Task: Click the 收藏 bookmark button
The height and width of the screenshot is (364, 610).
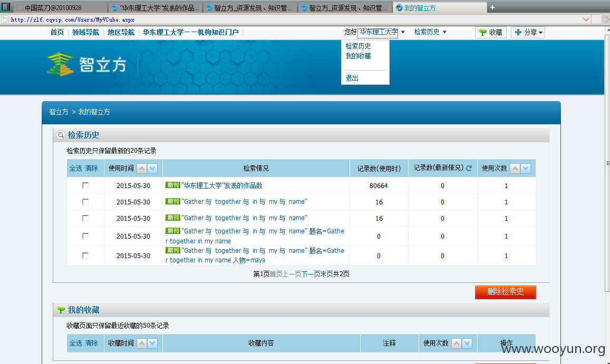Action: point(490,32)
